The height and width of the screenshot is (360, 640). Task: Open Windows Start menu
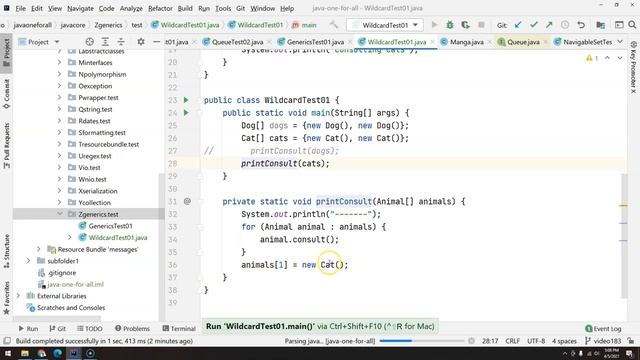[8, 353]
